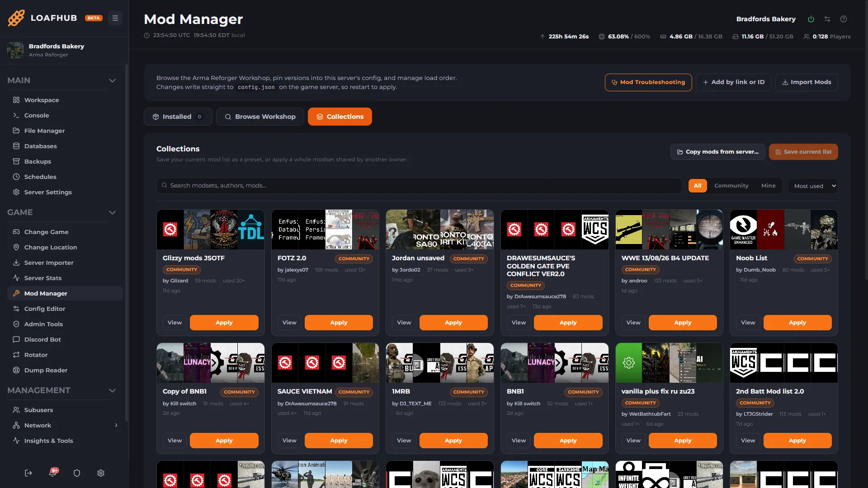Expand the Network submenu arrow
Screen dimensions: 868x488
click(x=116, y=425)
